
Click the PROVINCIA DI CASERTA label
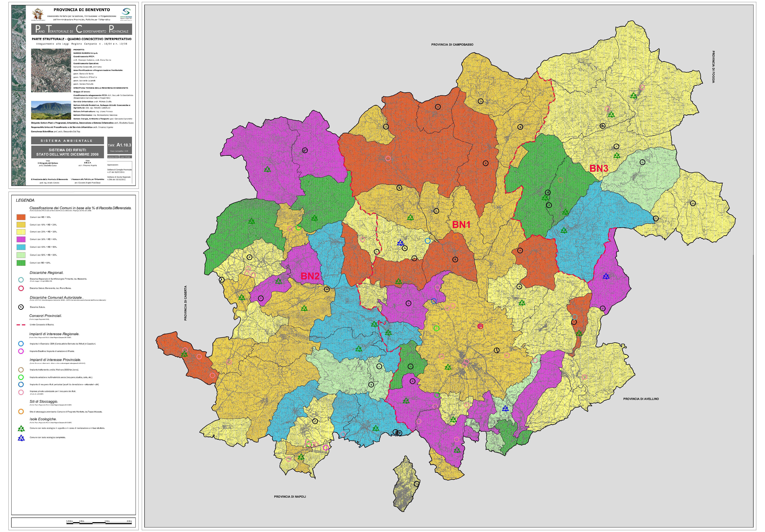[186, 303]
